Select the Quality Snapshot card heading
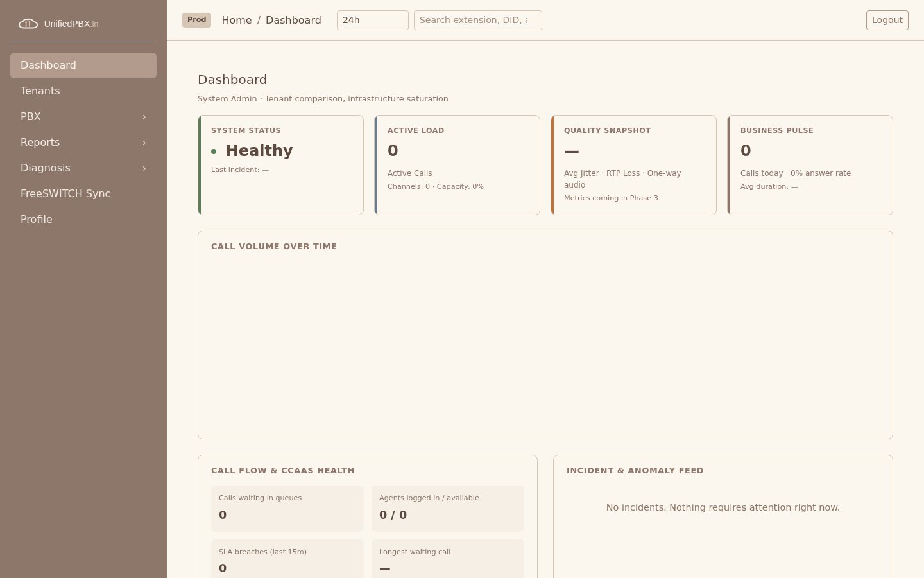The height and width of the screenshot is (578, 924). 608,130
